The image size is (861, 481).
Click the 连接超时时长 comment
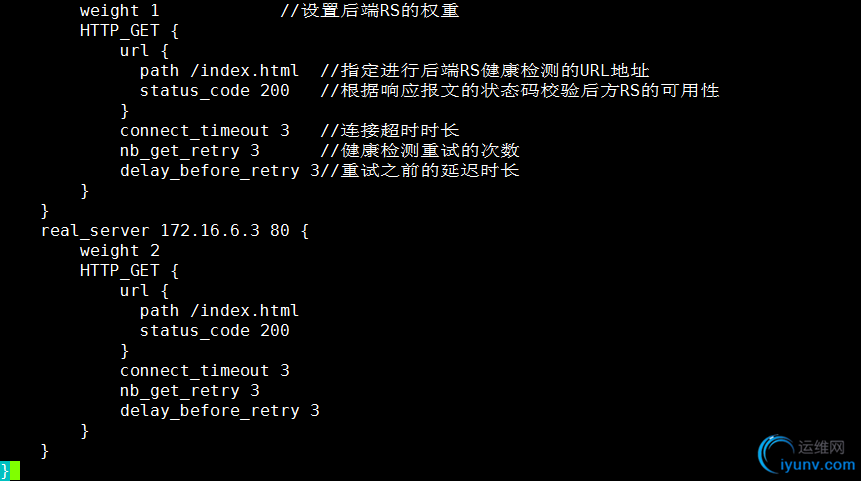point(389,131)
